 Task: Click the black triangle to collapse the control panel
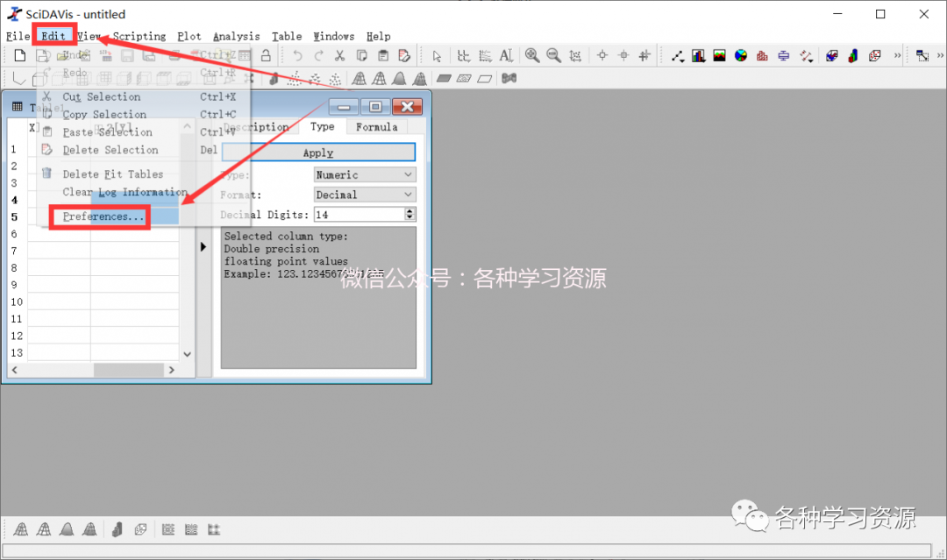(x=203, y=247)
